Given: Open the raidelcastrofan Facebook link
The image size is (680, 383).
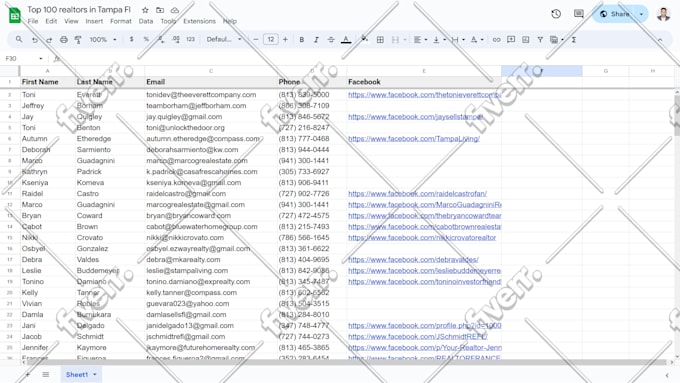Looking at the screenshot, I should 417,193.
